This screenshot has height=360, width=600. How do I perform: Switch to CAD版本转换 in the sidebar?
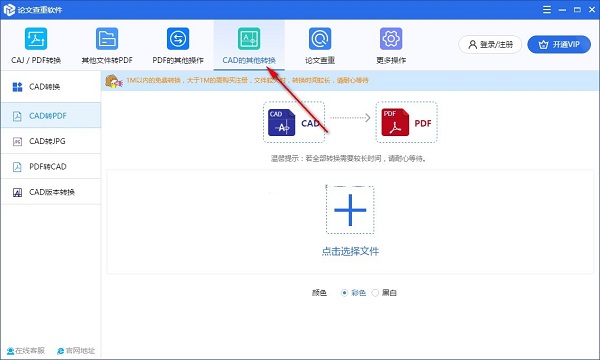[x=51, y=192]
